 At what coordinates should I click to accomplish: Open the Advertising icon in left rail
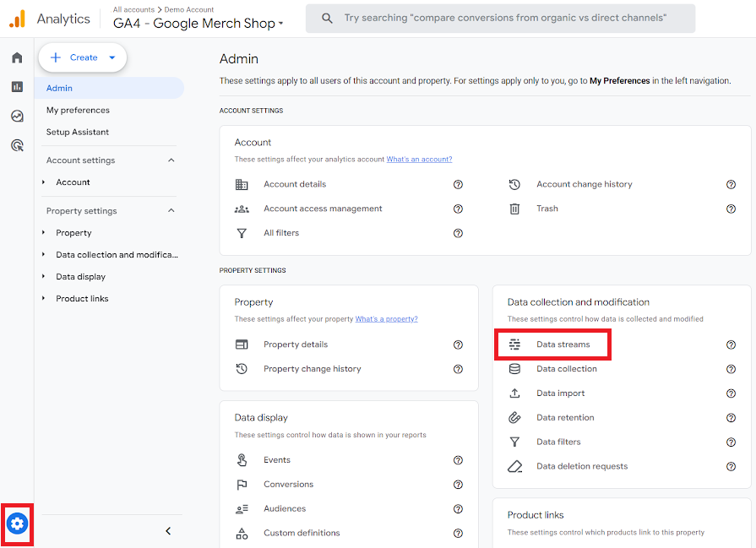coord(18,145)
